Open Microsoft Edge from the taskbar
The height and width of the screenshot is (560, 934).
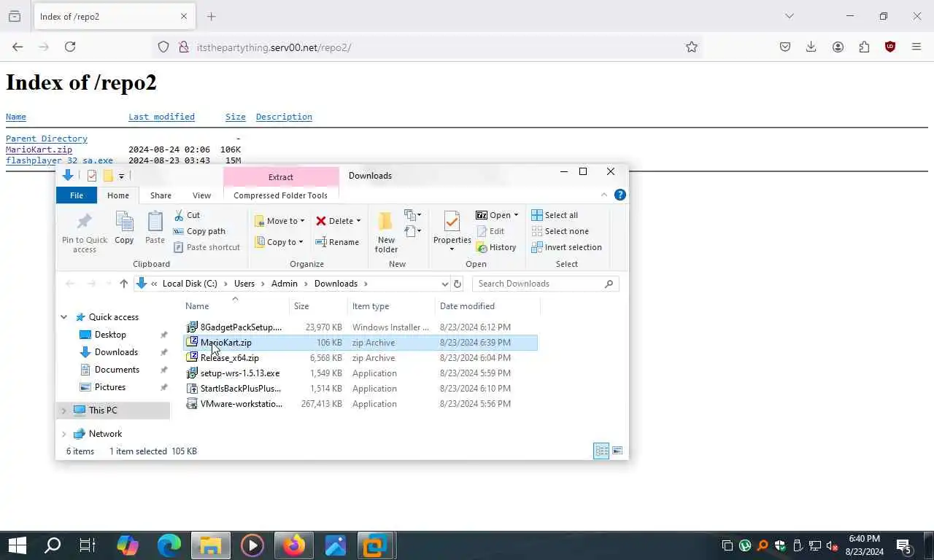(x=169, y=545)
